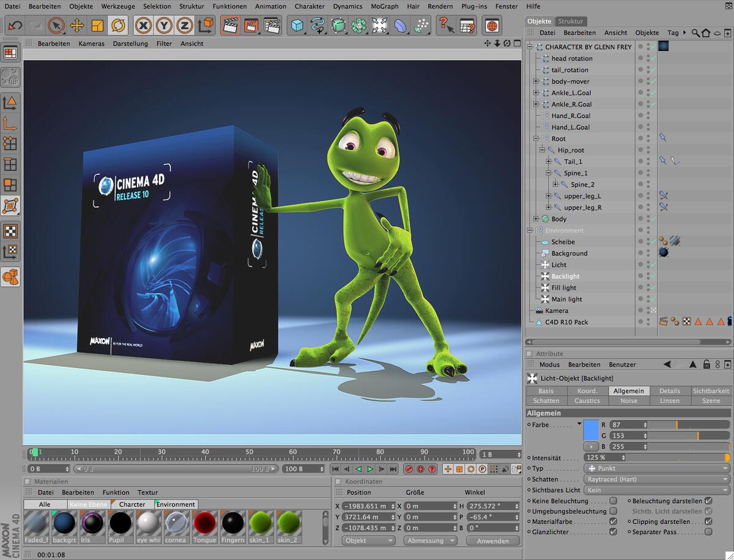Viewport: 734px width, 560px height.
Task: Click the Anwenden button
Action: [492, 541]
